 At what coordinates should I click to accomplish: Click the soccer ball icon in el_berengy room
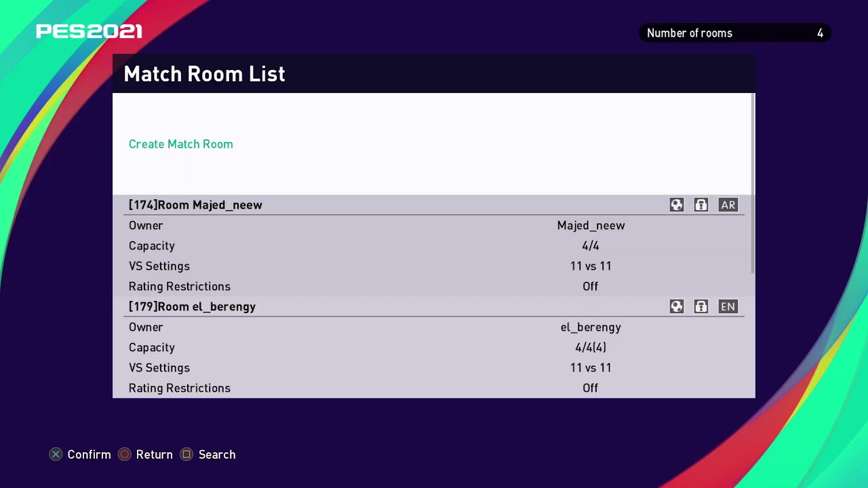click(677, 306)
